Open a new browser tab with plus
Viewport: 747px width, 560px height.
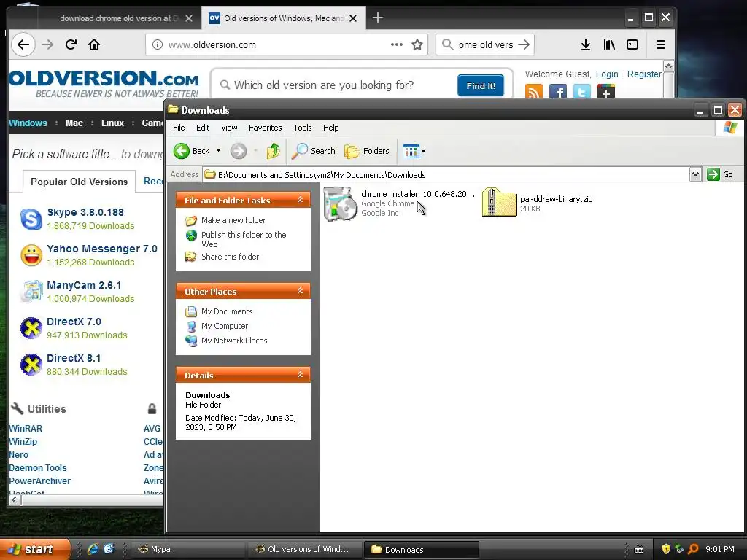tap(378, 17)
